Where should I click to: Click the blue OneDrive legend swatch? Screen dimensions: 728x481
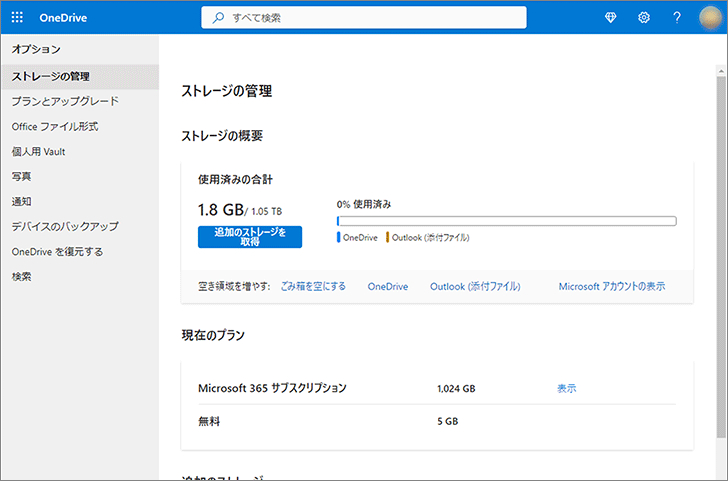coord(338,237)
